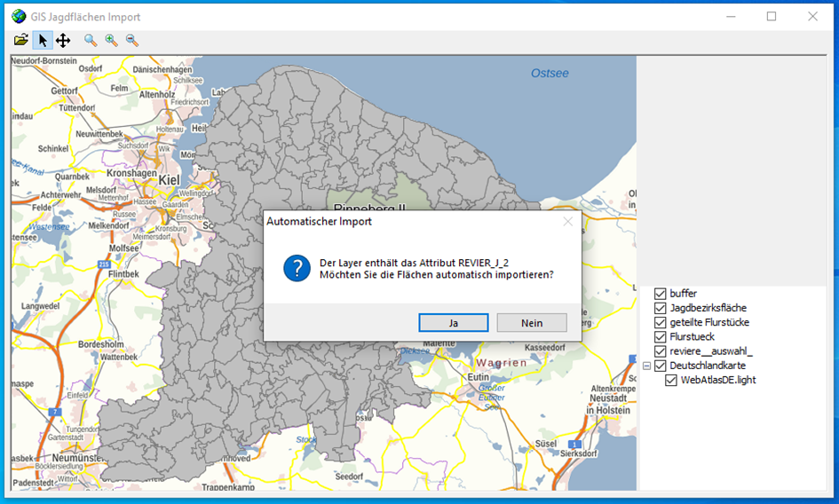Select the zoom in magnifier
Image resolution: width=839 pixels, height=504 pixels.
point(111,40)
